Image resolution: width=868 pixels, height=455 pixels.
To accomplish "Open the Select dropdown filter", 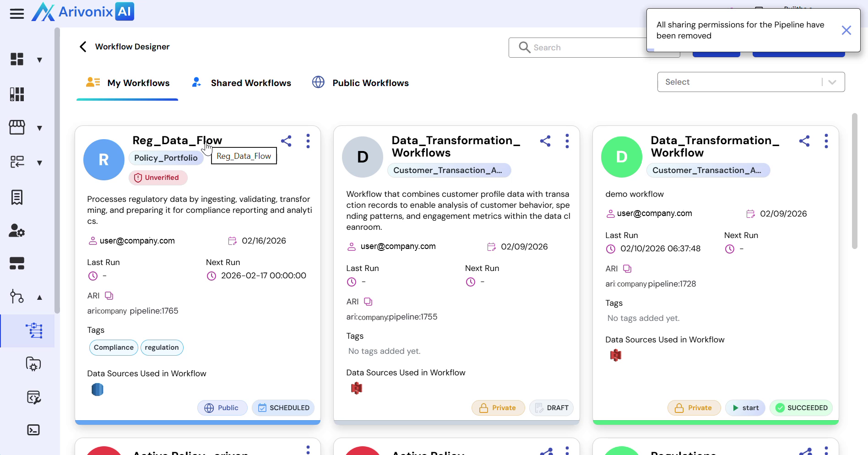I will coord(750,82).
